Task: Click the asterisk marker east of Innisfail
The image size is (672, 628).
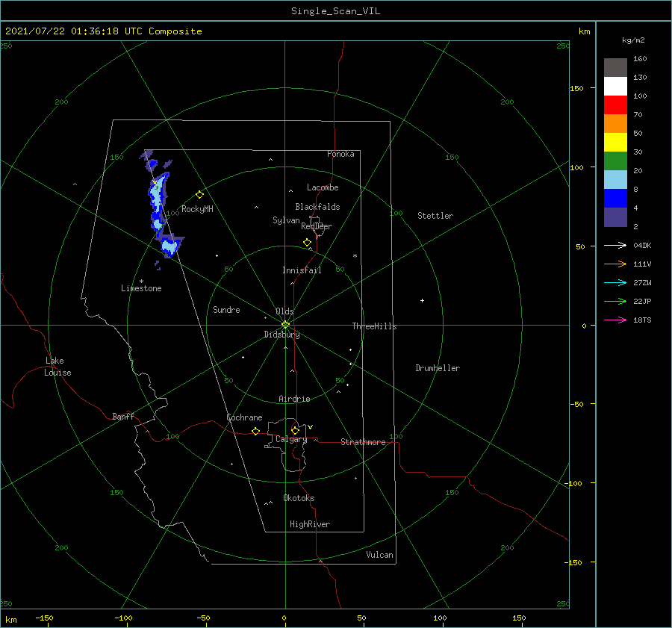Action: (x=355, y=256)
